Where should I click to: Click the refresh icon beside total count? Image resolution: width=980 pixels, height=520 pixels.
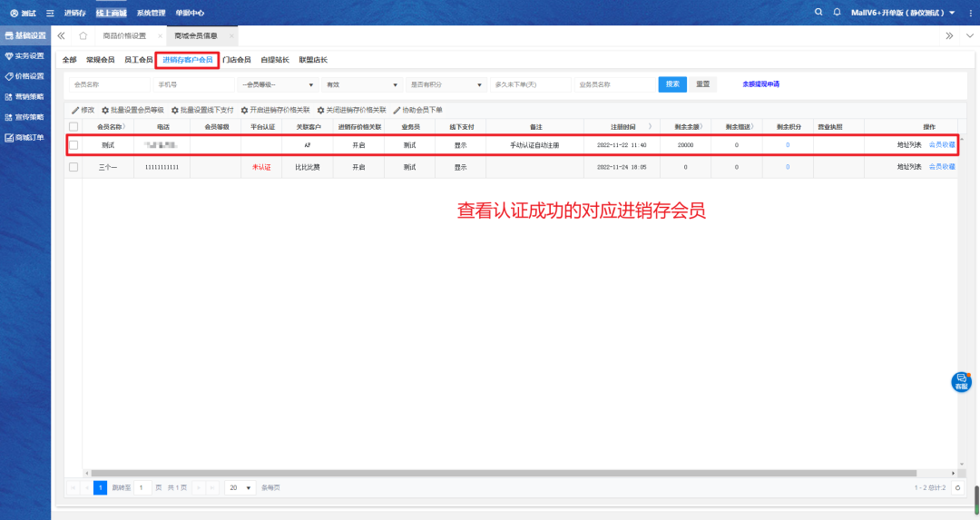957,487
